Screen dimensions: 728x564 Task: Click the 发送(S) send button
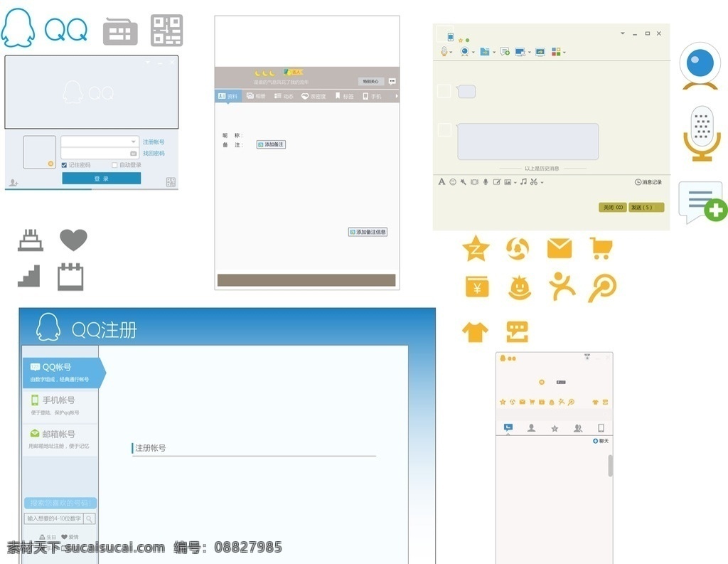pos(646,207)
